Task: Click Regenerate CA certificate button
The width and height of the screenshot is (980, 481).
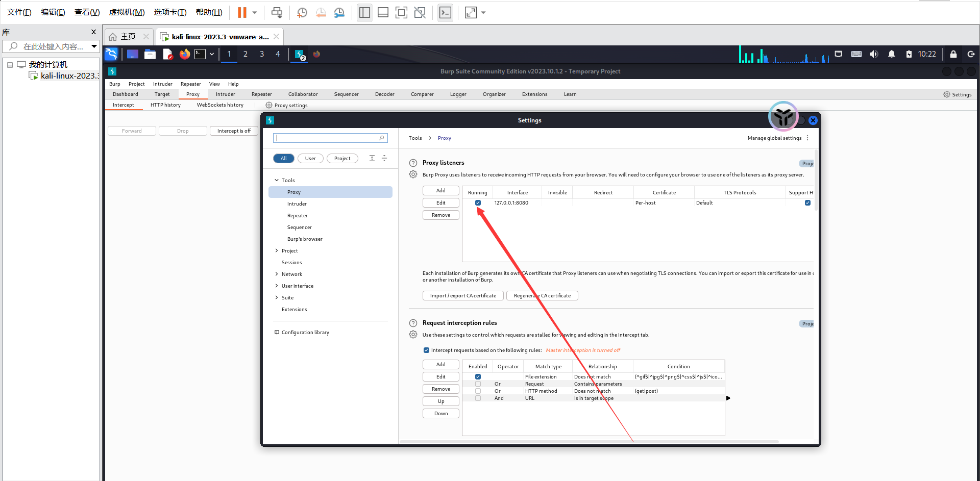Action: pyautogui.click(x=542, y=296)
